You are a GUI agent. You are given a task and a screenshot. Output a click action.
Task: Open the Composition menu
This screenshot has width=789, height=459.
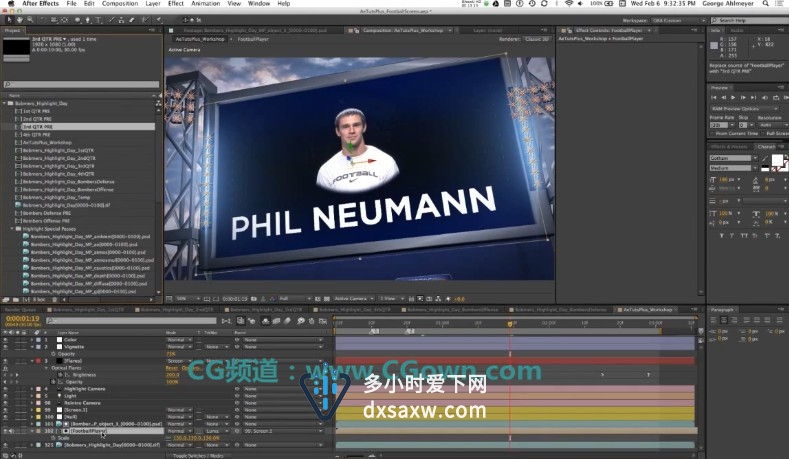coord(120,4)
